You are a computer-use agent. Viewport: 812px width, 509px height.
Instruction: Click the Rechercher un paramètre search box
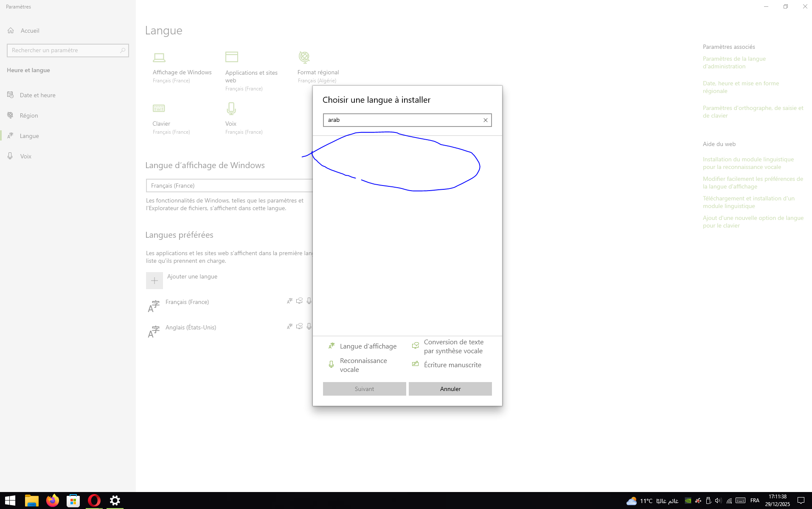64,50
